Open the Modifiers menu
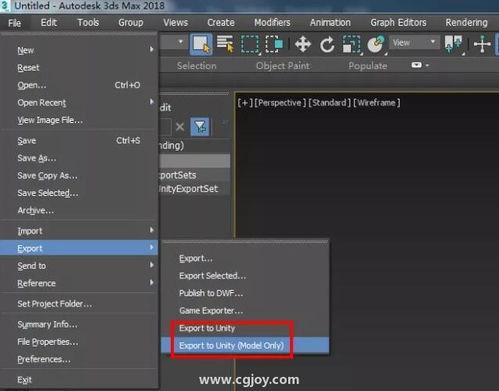 (x=272, y=23)
